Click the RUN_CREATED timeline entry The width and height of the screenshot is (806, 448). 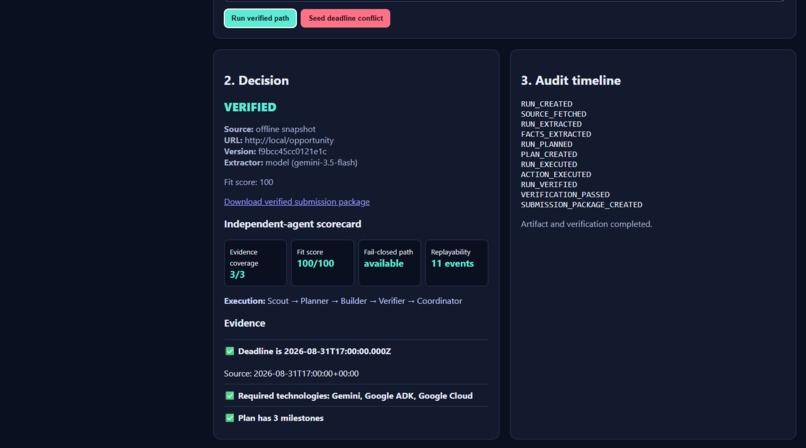pyautogui.click(x=546, y=104)
